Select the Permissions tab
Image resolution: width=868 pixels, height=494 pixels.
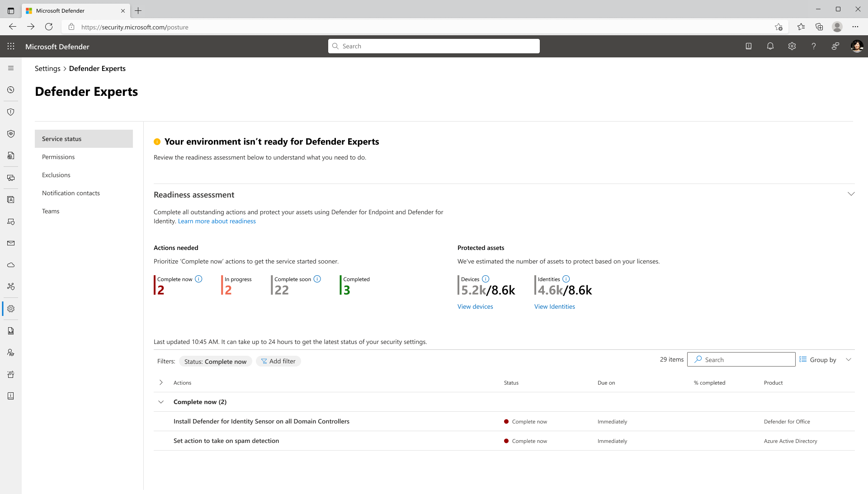[58, 157]
